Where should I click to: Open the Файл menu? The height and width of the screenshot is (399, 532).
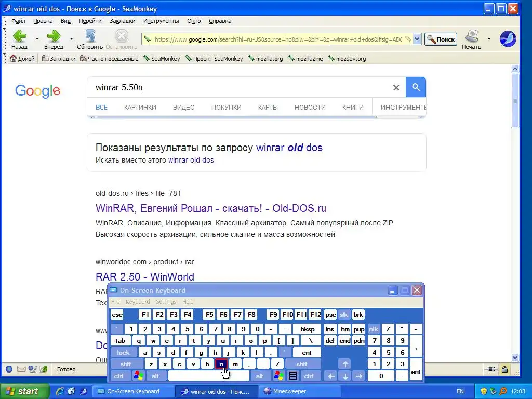coord(18,21)
